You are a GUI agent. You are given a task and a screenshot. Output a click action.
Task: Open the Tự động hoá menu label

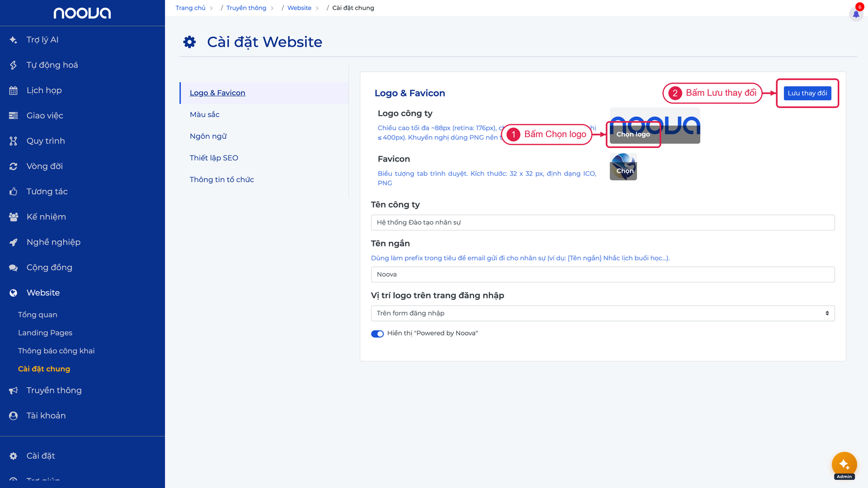click(x=52, y=65)
